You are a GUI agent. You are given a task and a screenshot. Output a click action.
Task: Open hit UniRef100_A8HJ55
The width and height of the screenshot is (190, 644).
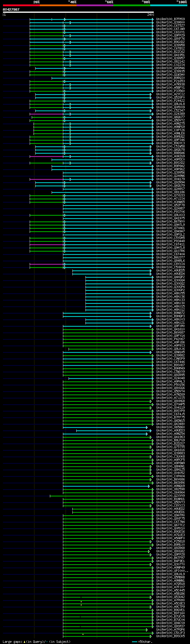(170, 293)
